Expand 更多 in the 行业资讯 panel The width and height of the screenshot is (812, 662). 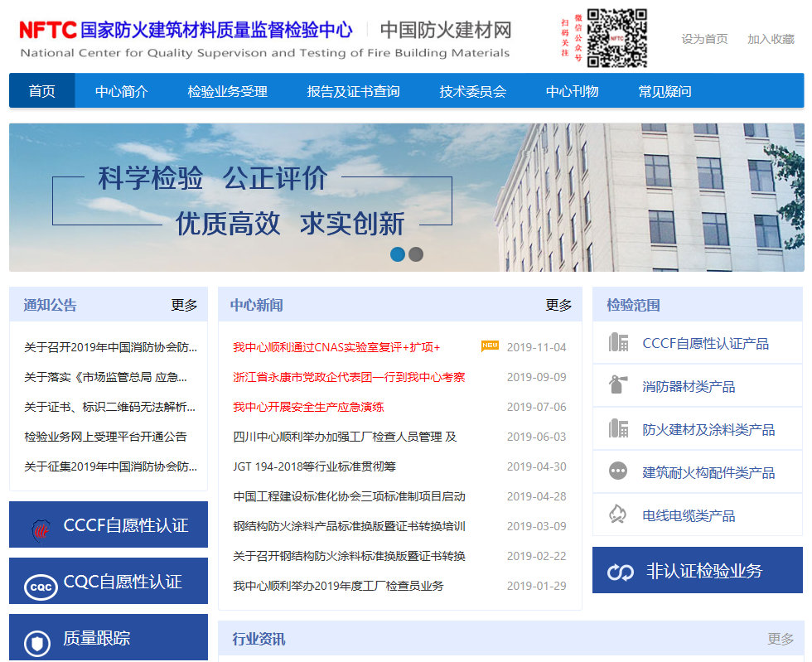[781, 639]
